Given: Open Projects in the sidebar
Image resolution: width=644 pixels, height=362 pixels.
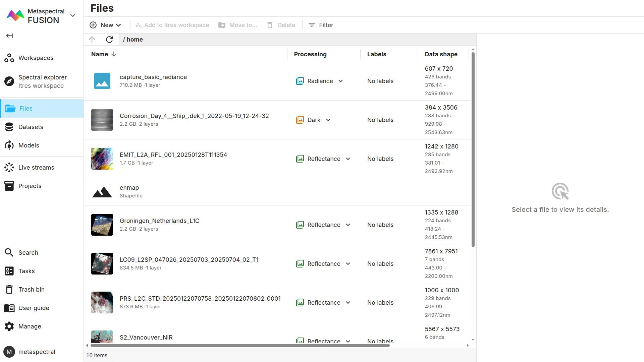Looking at the screenshot, I should click(30, 186).
